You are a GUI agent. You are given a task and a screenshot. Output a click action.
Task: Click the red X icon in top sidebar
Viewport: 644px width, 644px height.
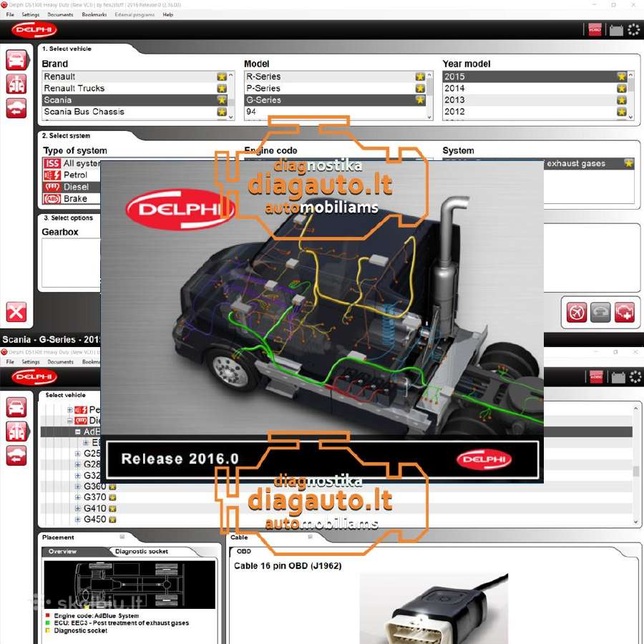pos(16,312)
